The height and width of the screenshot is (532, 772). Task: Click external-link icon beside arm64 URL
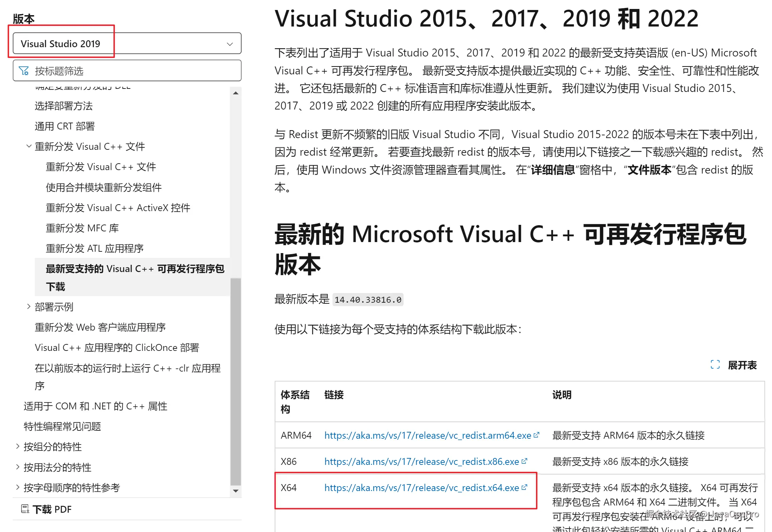[536, 435]
